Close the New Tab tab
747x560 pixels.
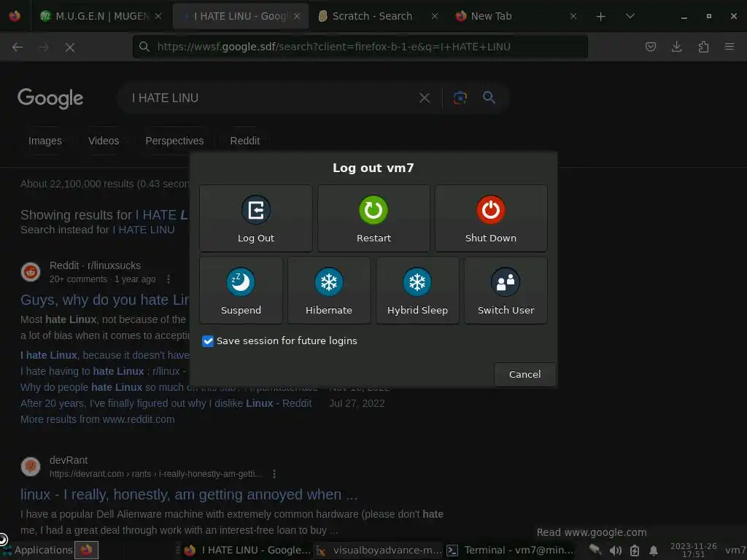pos(573,16)
